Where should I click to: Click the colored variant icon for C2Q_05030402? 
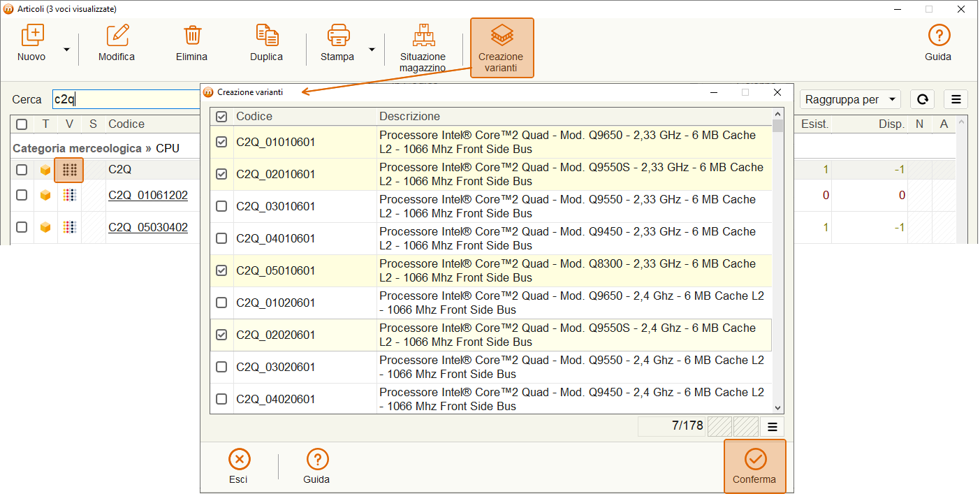coord(69,227)
